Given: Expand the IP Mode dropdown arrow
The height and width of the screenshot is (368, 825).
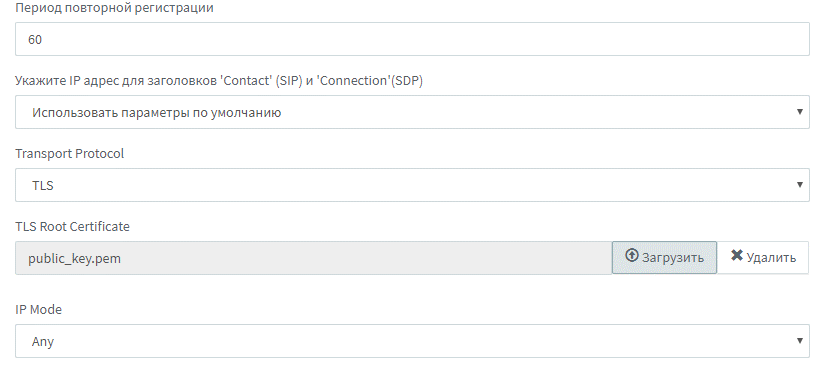Looking at the screenshot, I should click(x=799, y=341).
